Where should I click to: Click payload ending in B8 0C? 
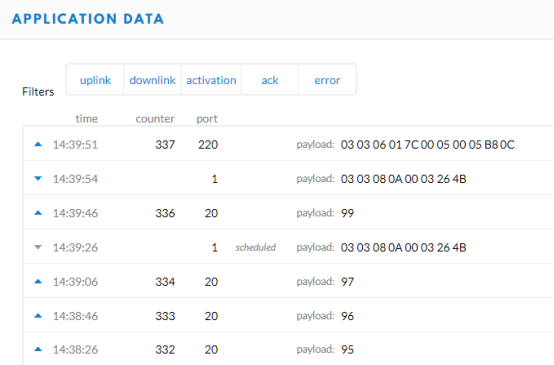point(428,145)
